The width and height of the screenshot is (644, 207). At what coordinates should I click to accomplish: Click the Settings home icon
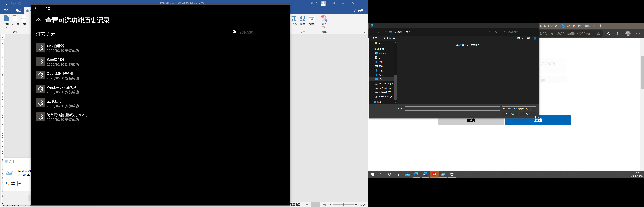click(x=38, y=21)
